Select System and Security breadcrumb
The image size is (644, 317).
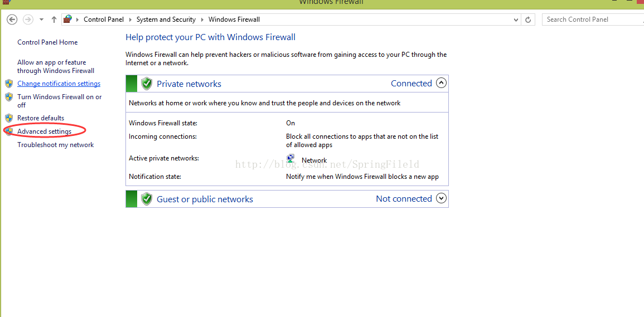tap(166, 19)
